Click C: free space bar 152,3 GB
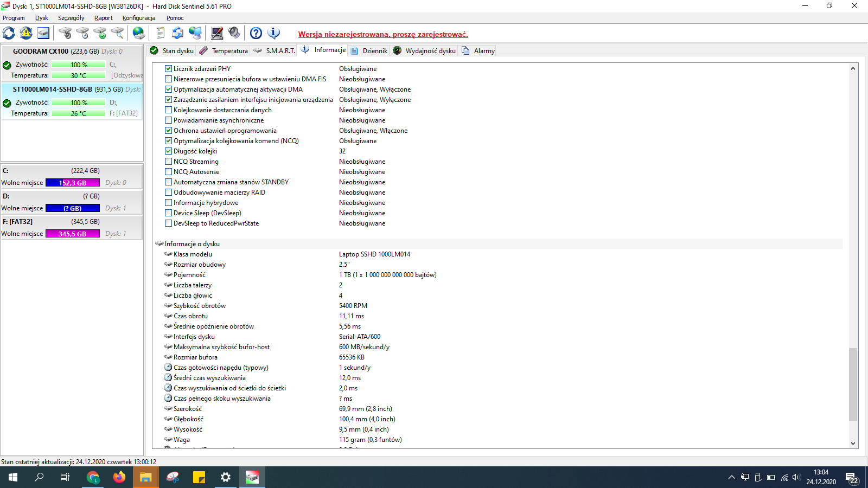Screen dimensions: 868x488 (73, 183)
